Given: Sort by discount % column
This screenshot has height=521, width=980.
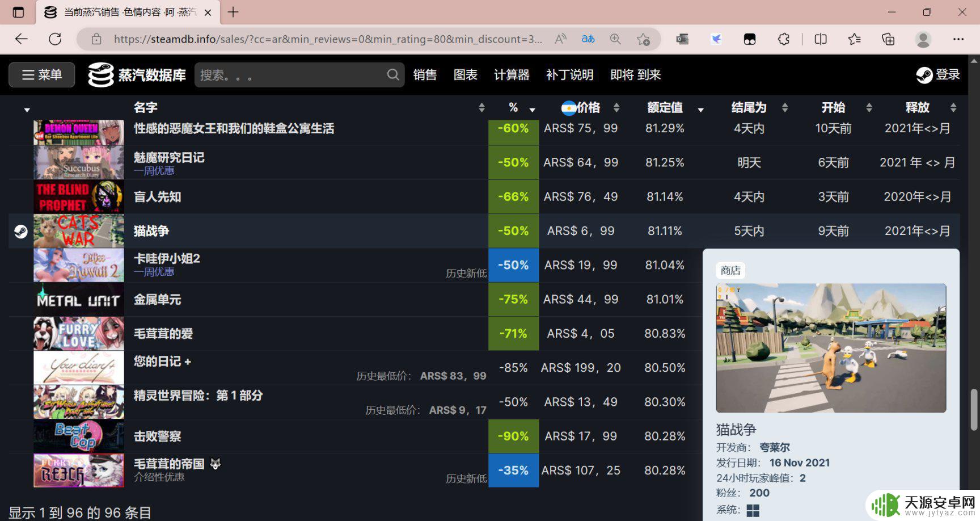Looking at the screenshot, I should [513, 107].
